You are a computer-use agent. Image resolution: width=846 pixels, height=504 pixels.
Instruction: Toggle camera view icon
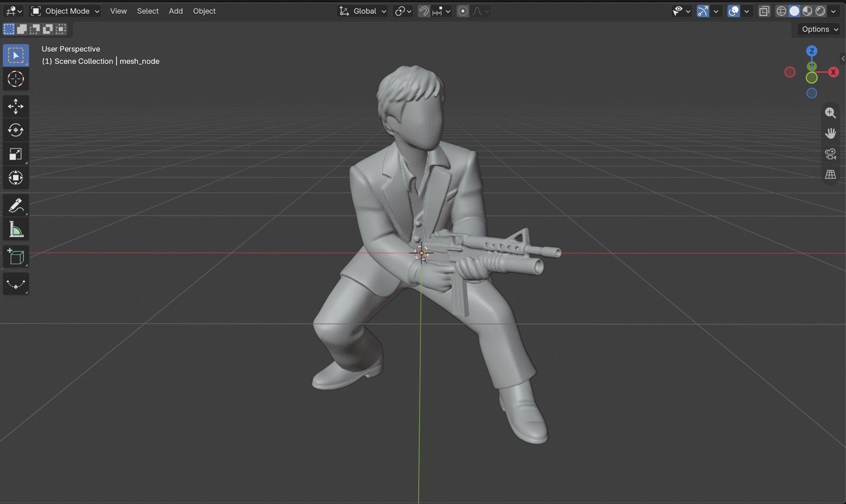pyautogui.click(x=830, y=154)
